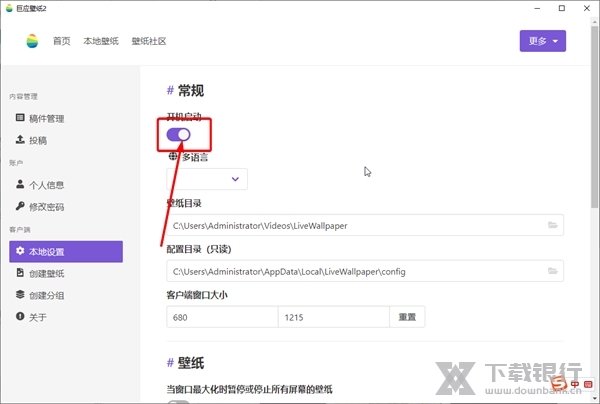This screenshot has height=404, width=600.
Task: Browse folder for 壁纸目录
Action: [553, 225]
